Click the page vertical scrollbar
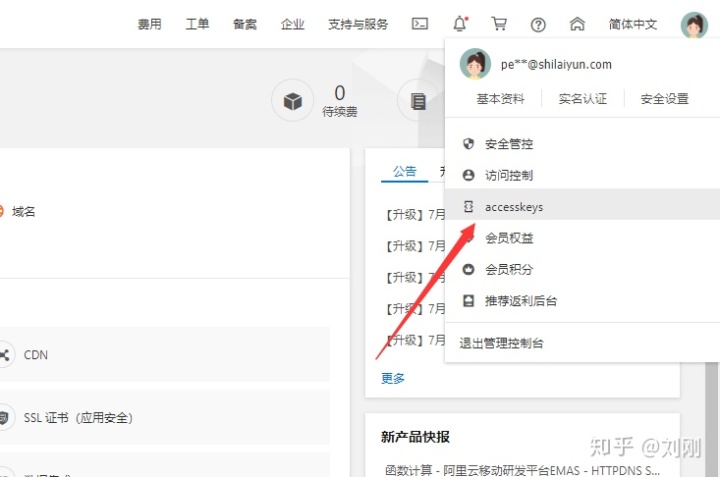 coord(712,419)
